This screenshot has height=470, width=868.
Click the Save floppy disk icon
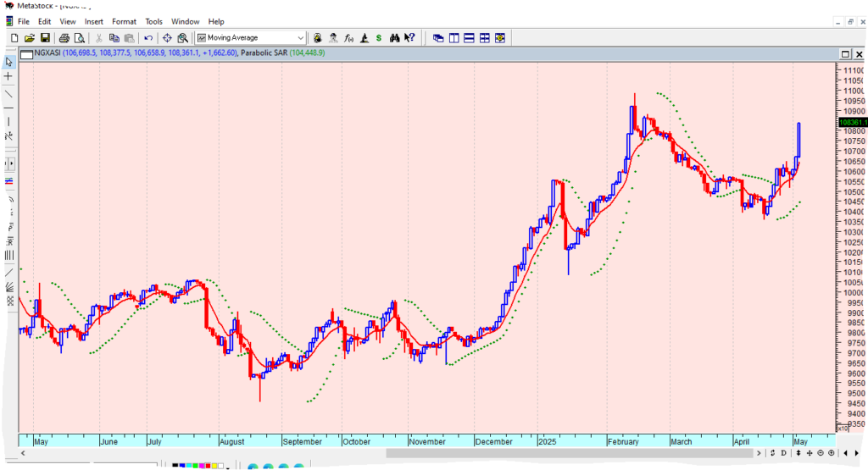point(45,37)
